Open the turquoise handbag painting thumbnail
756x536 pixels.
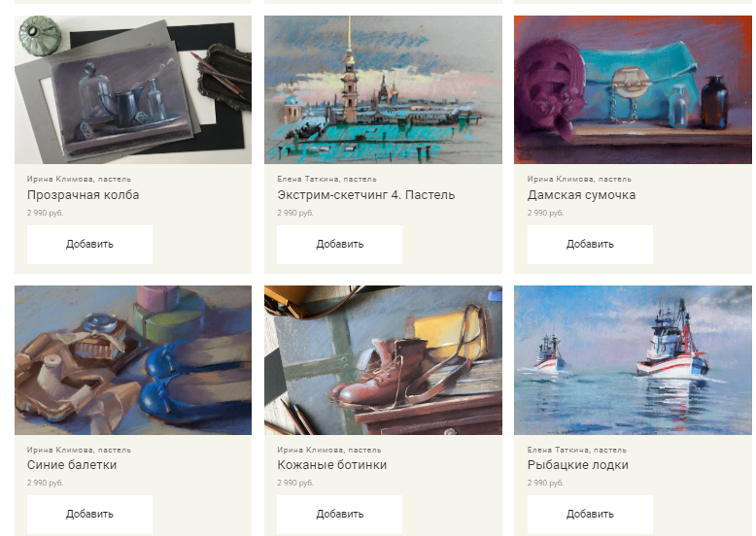click(633, 89)
